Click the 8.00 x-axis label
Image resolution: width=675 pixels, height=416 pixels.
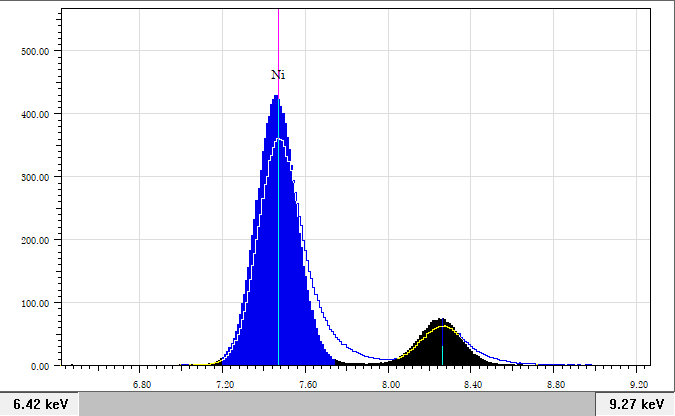[391, 385]
